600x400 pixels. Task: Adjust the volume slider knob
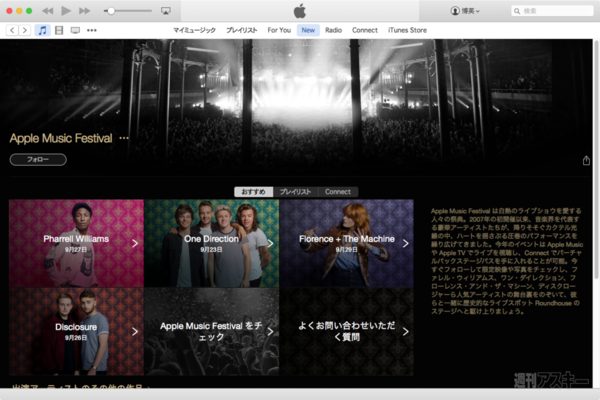111,11
